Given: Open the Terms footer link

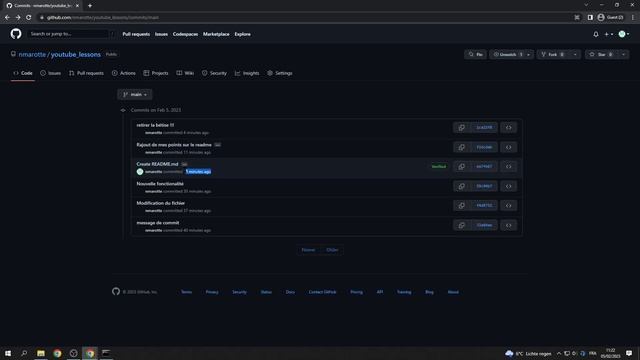Looking at the screenshot, I should pyautogui.click(x=186, y=292).
